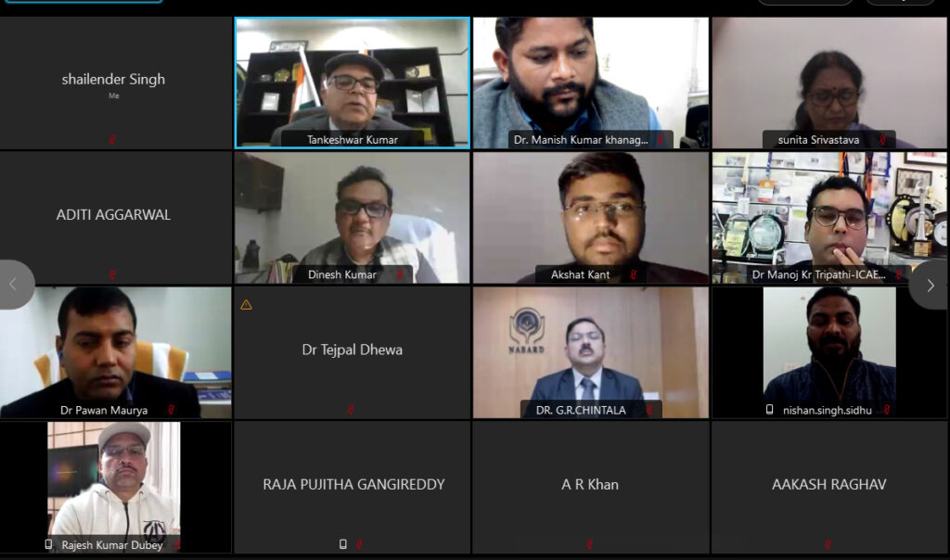Click muted mic icon on Dr Tejpal Dhewa tile
Image resolution: width=950 pixels, height=560 pixels.
[x=350, y=410]
